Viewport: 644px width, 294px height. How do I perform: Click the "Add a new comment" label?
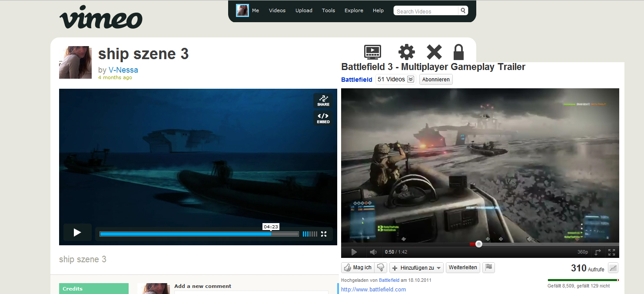[x=202, y=286]
